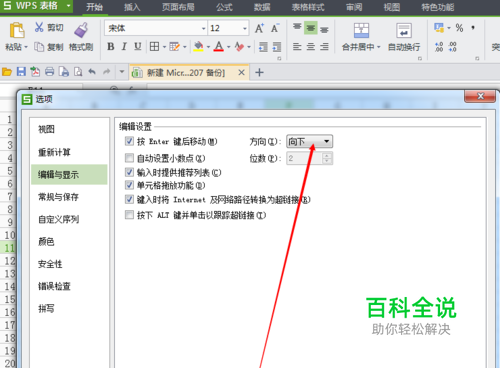Viewport: 500px width, 368px height.
Task: Toggle bold formatting
Action: click(111, 47)
